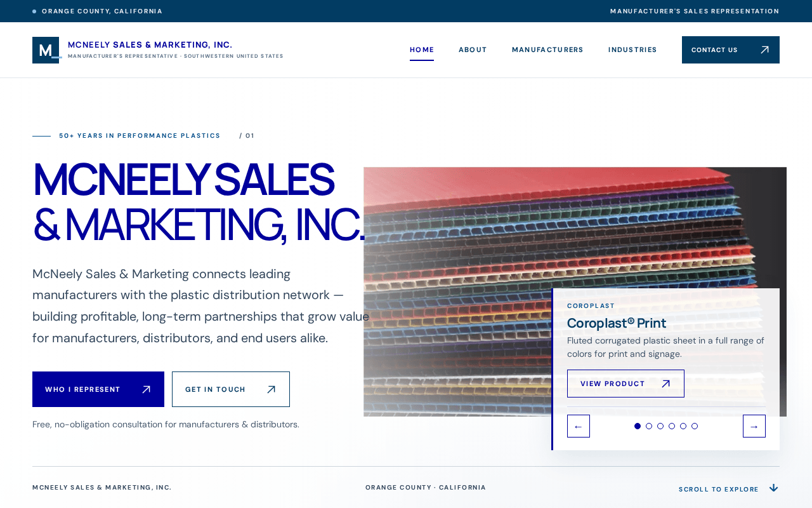812x508 pixels.
Task: Click the Scroll to Explore down arrow
Action: click(x=773, y=488)
